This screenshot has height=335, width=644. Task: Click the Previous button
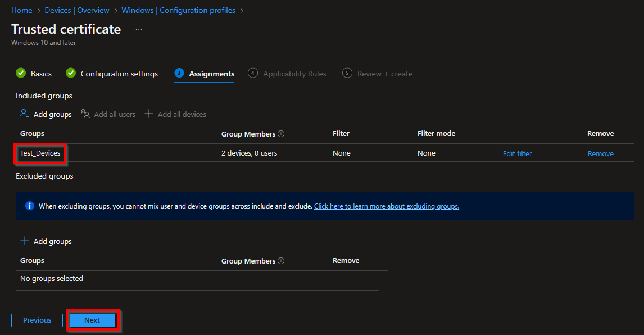37,320
